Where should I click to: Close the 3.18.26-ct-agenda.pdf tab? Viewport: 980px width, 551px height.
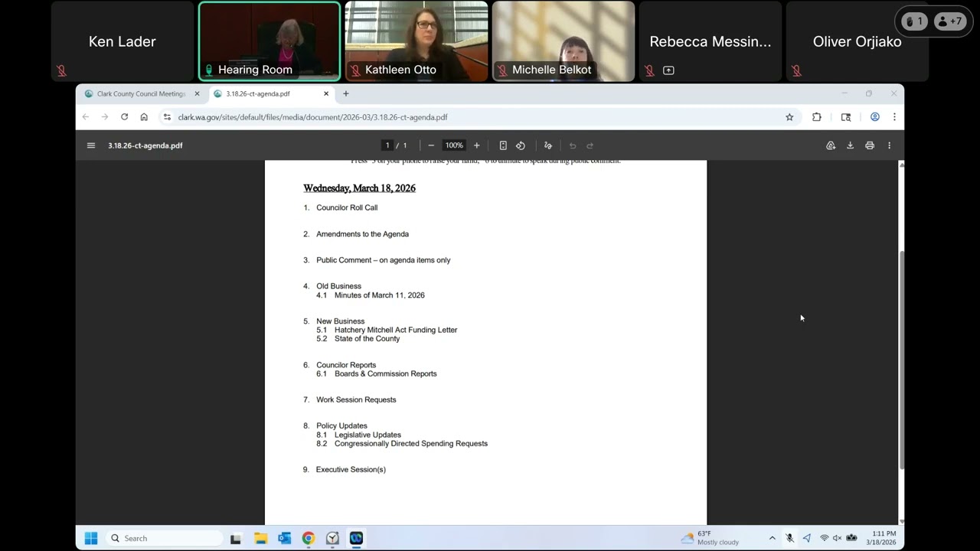click(x=326, y=93)
